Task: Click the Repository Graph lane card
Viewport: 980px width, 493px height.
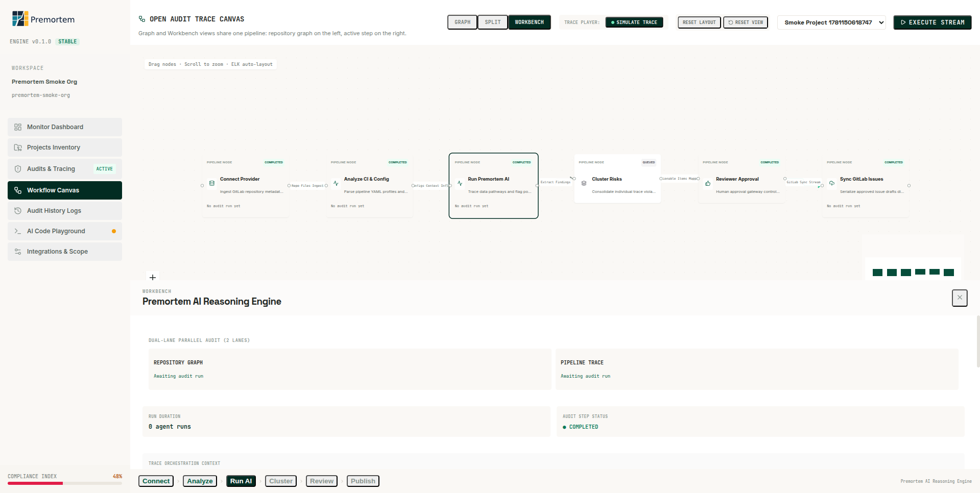Action: click(x=350, y=369)
